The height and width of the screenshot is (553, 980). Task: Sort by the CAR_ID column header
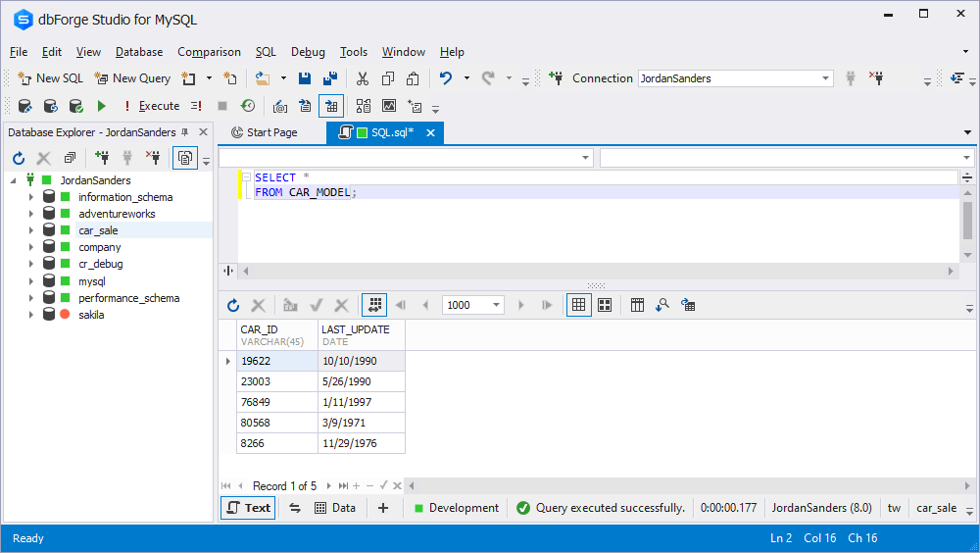[277, 335]
